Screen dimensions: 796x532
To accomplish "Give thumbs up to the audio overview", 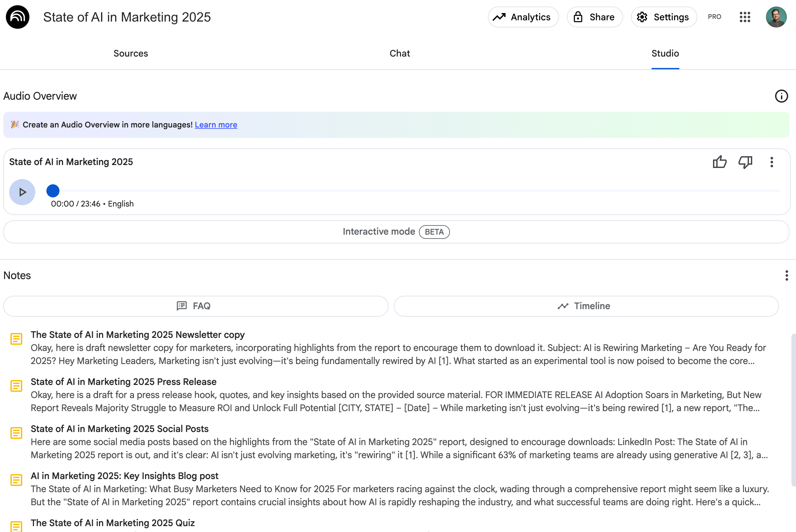I will [x=719, y=162].
